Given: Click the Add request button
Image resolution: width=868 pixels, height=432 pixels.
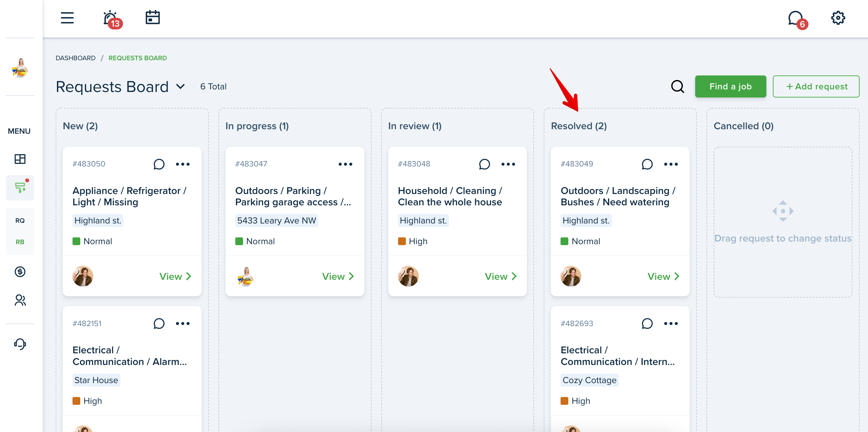Looking at the screenshot, I should point(816,87).
